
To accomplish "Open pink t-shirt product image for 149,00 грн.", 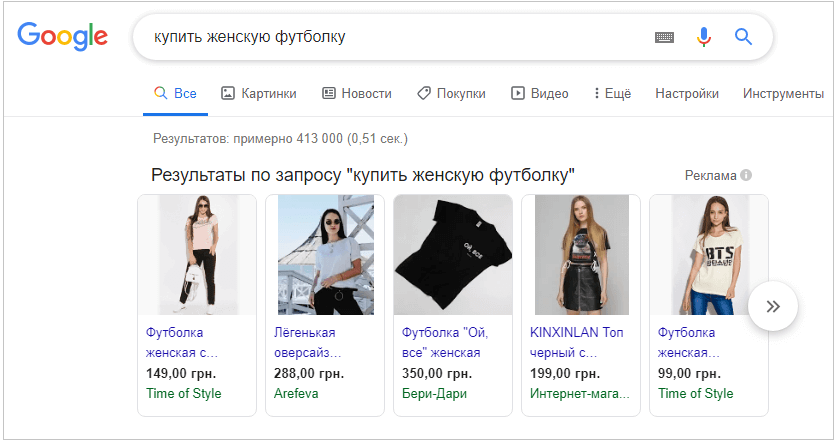I will (x=197, y=255).
